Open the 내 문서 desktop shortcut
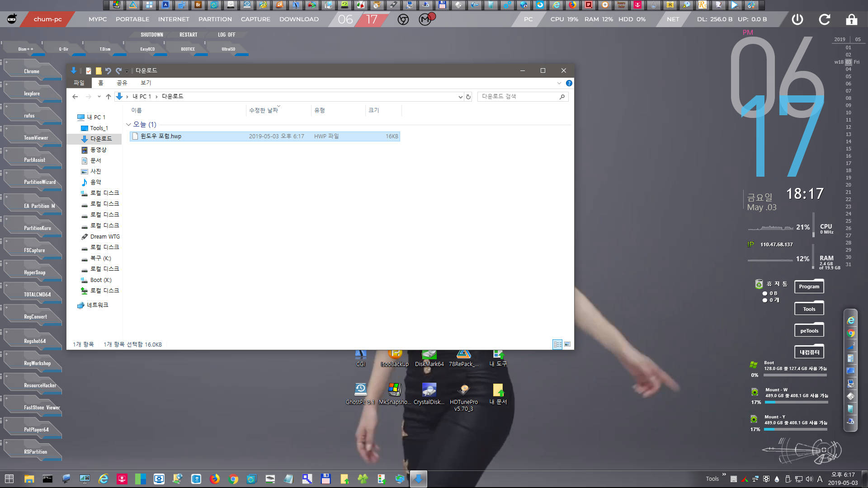This screenshot has width=868, height=488. [498, 394]
